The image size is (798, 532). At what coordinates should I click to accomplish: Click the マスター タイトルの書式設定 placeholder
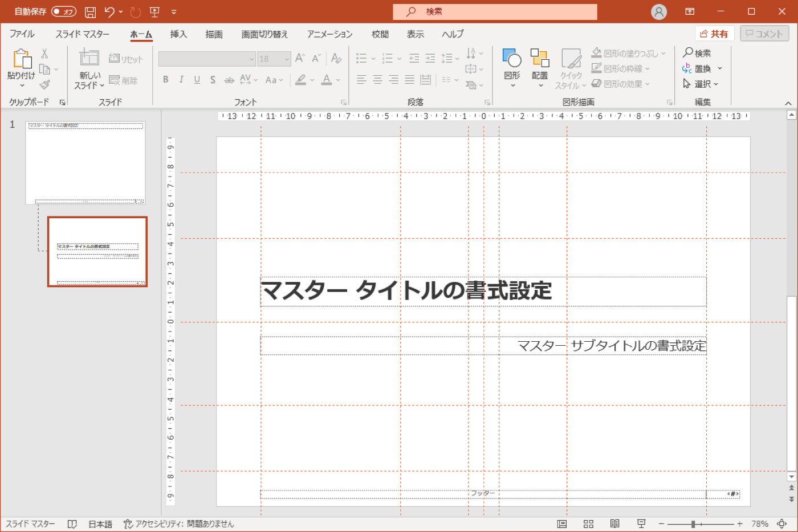click(483, 291)
